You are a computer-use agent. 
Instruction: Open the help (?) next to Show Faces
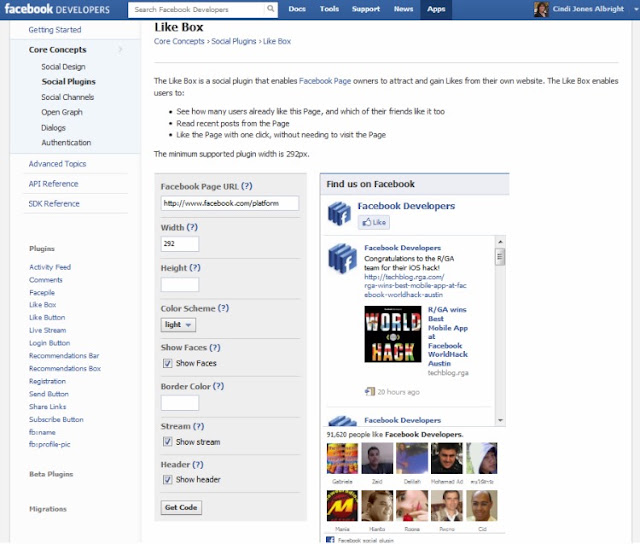[x=215, y=347]
